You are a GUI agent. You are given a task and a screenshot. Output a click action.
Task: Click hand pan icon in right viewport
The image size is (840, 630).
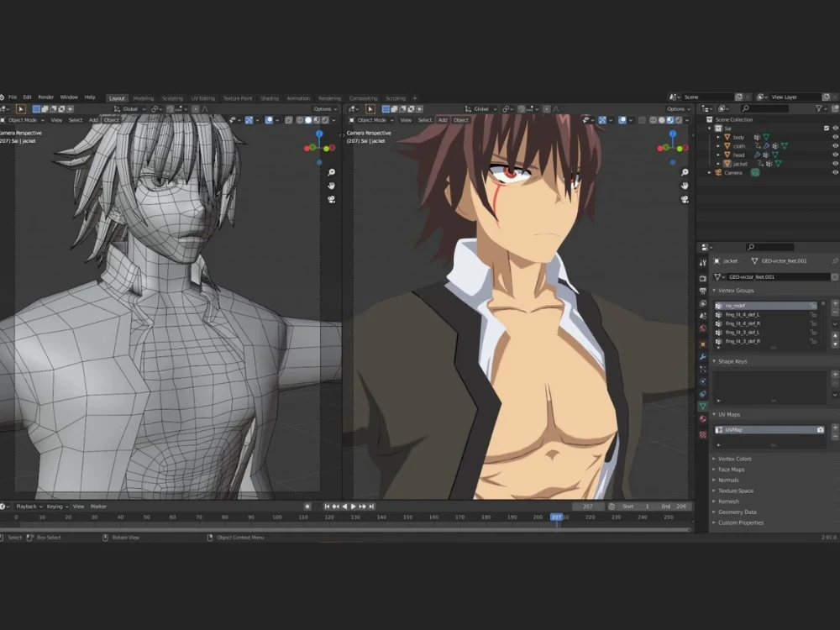[x=685, y=186]
